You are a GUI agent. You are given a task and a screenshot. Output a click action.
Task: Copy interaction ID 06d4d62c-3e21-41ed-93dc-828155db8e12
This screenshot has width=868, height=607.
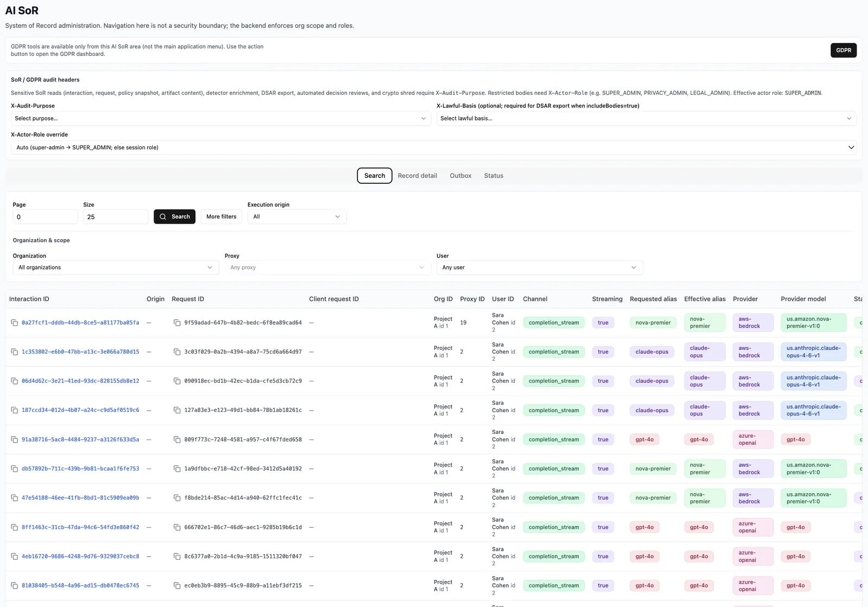tap(15, 381)
